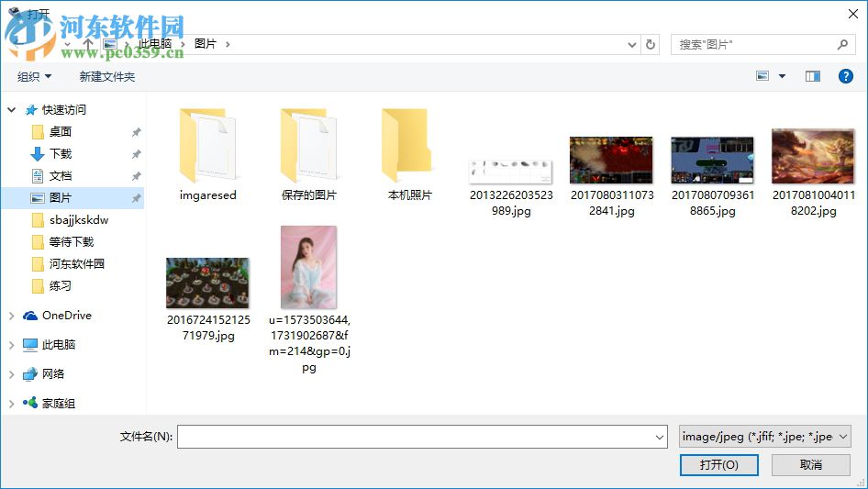Click the change view icon

tap(762, 76)
